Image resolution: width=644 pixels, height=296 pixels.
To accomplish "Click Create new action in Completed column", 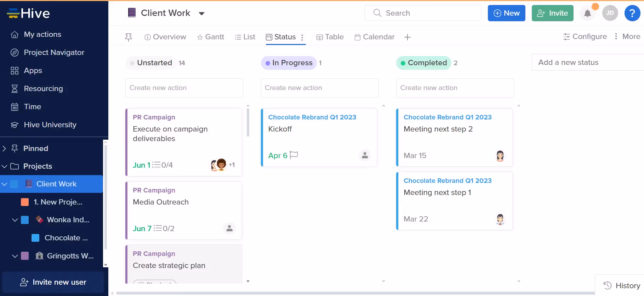I will coord(455,88).
